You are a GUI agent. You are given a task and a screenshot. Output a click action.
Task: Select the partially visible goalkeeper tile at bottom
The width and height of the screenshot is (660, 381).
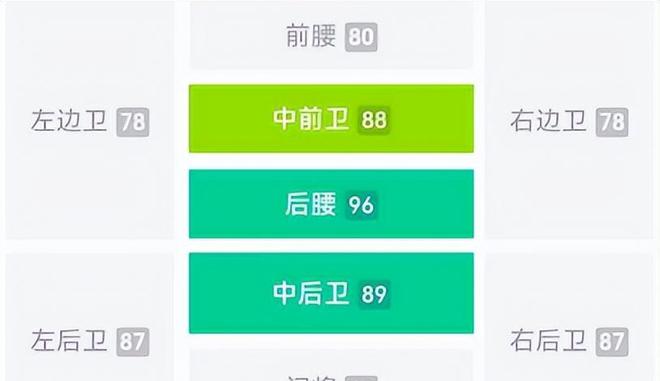(x=331, y=365)
